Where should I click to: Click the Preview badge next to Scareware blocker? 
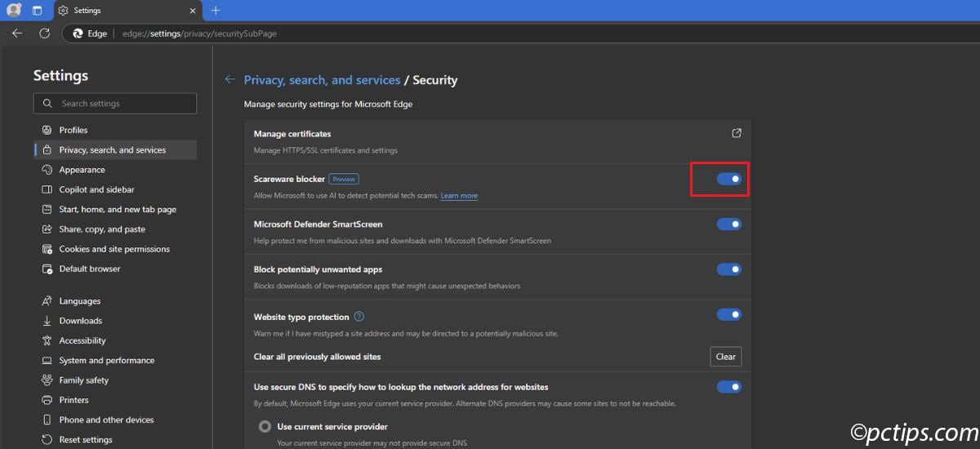pos(344,179)
